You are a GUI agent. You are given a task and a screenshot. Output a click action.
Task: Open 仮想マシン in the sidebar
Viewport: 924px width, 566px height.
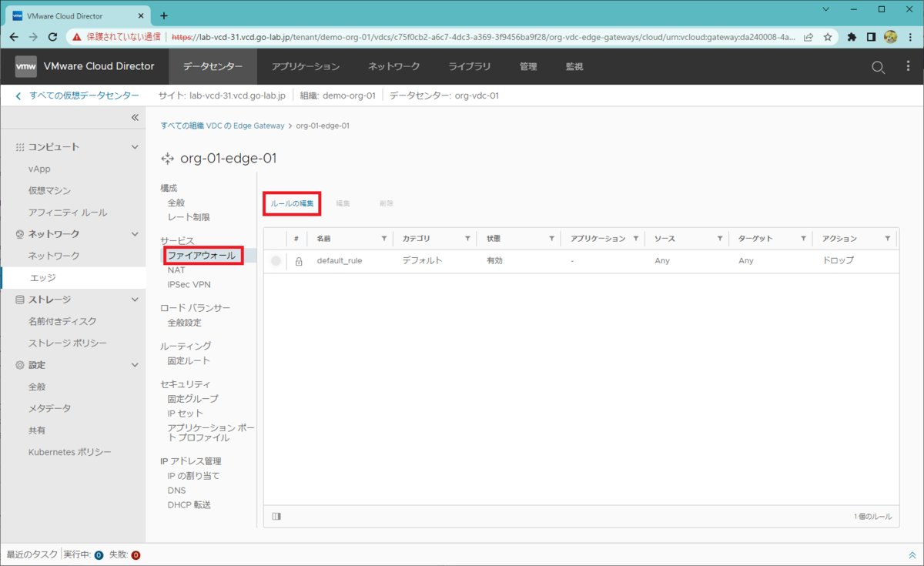pos(49,190)
